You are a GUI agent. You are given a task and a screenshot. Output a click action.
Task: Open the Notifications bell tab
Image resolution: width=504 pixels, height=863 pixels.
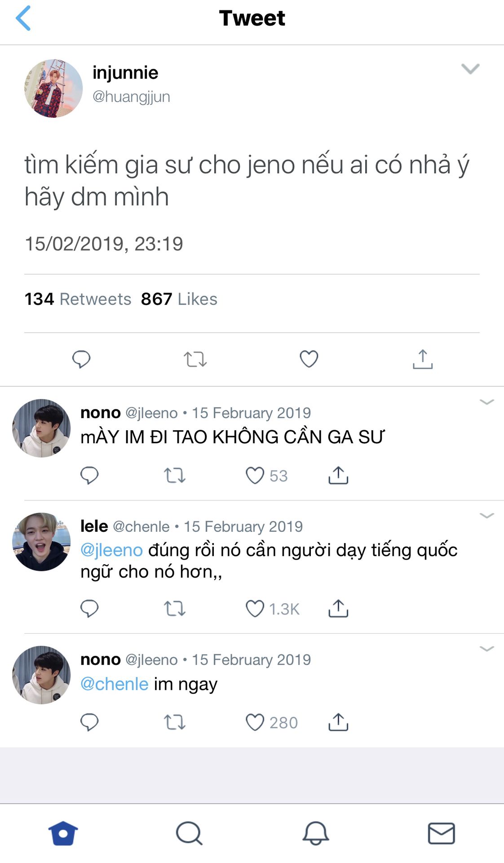click(315, 833)
